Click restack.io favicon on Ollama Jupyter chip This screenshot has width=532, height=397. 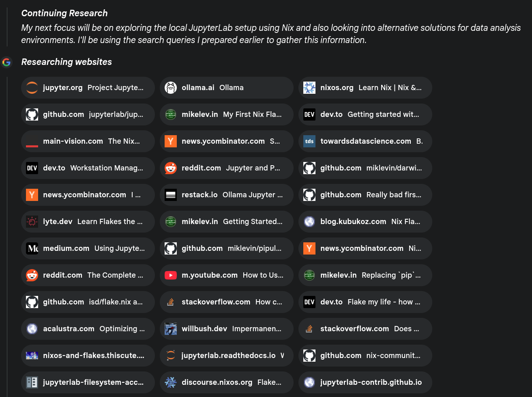tap(171, 195)
